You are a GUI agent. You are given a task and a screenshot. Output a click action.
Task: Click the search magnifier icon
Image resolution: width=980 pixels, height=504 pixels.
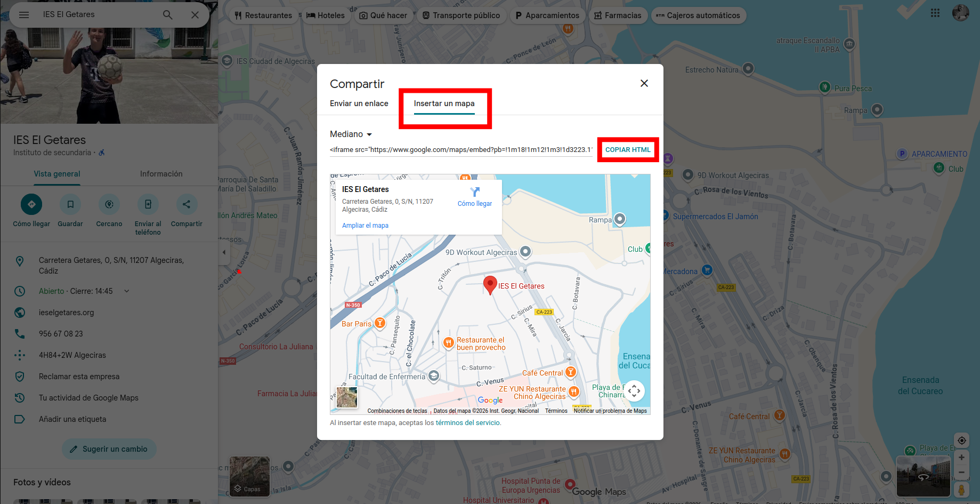[x=168, y=15]
